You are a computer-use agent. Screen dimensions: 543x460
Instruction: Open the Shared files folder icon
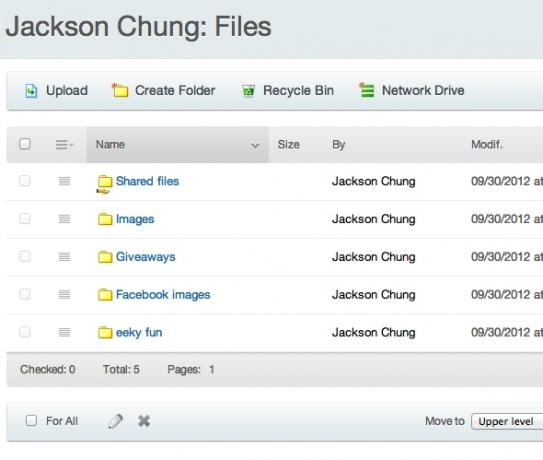pos(105,183)
